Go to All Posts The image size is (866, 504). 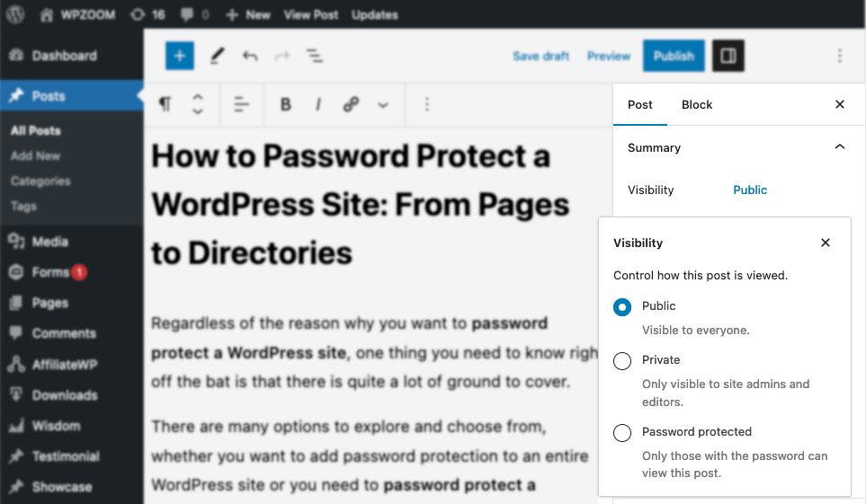(36, 131)
